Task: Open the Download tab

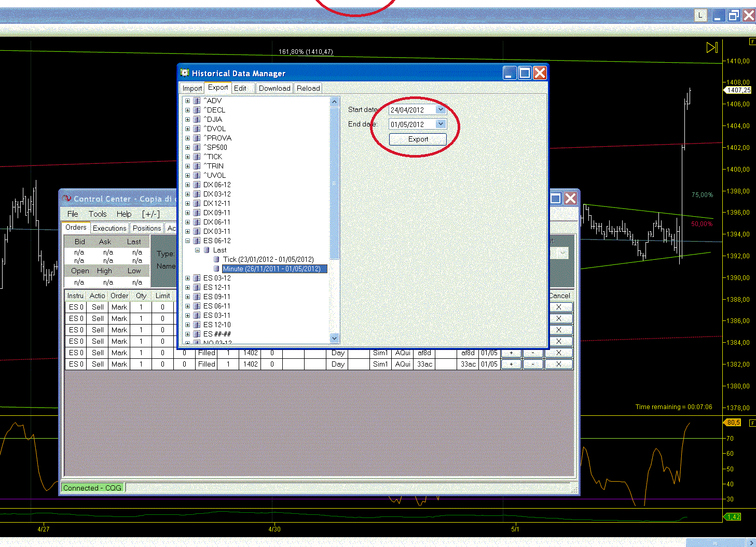Action: (x=274, y=88)
